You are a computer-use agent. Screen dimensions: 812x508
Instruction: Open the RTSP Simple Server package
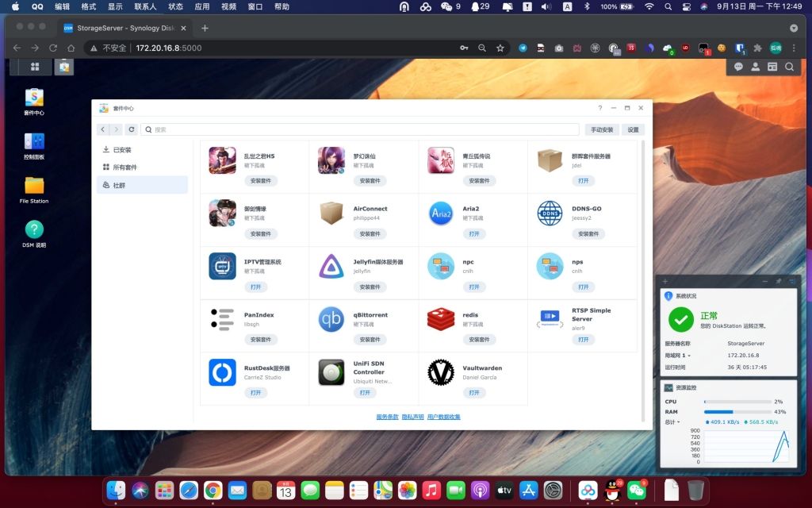click(583, 340)
